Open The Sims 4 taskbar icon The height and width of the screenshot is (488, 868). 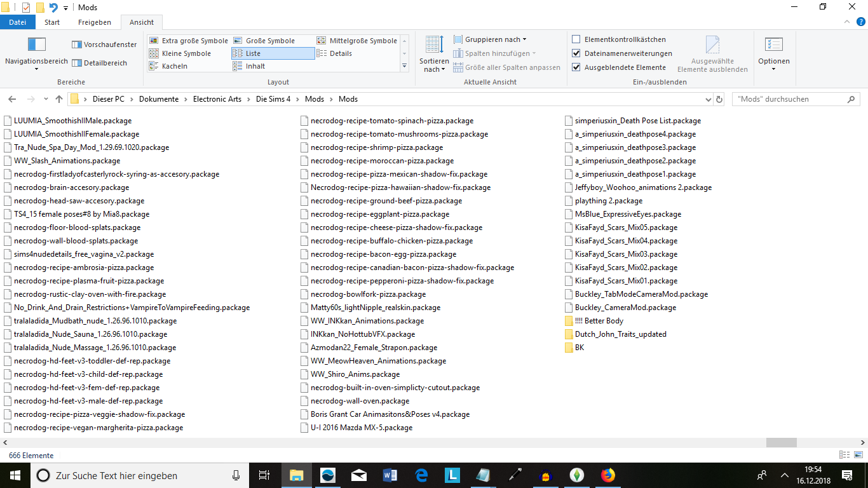(x=577, y=475)
